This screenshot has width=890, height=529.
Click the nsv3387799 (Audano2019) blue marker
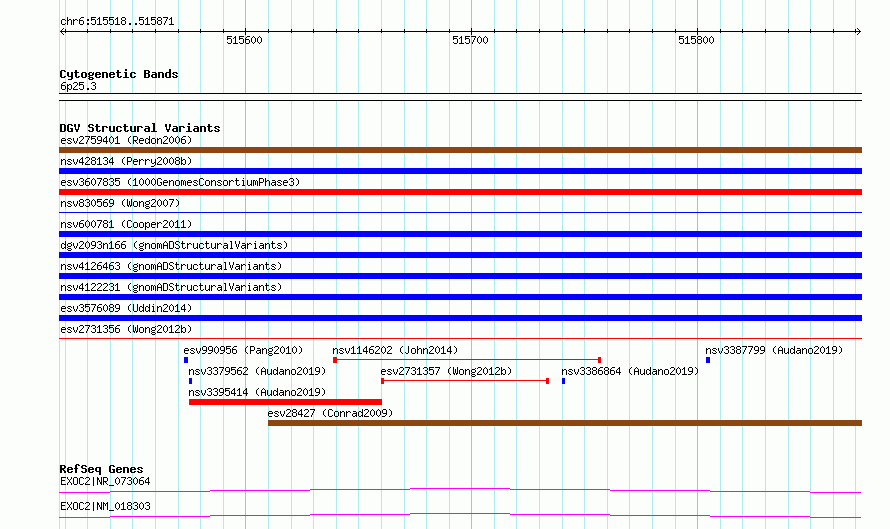coord(708,360)
